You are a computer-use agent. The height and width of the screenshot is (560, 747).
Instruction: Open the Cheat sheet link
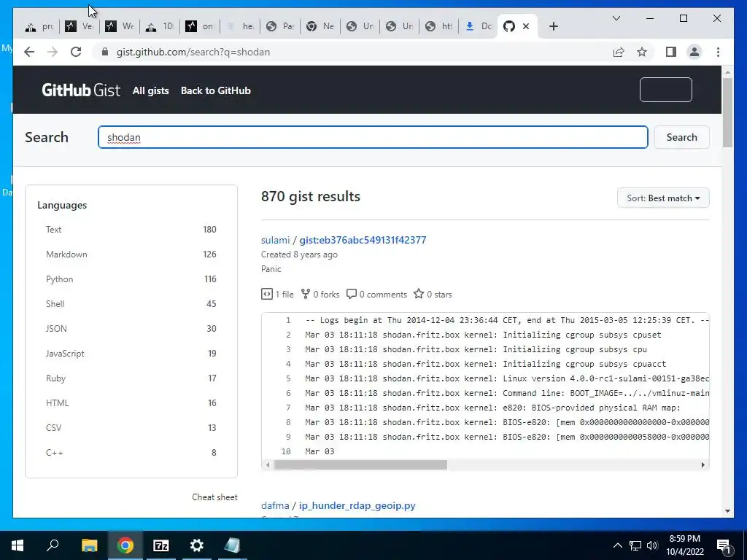tap(214, 497)
